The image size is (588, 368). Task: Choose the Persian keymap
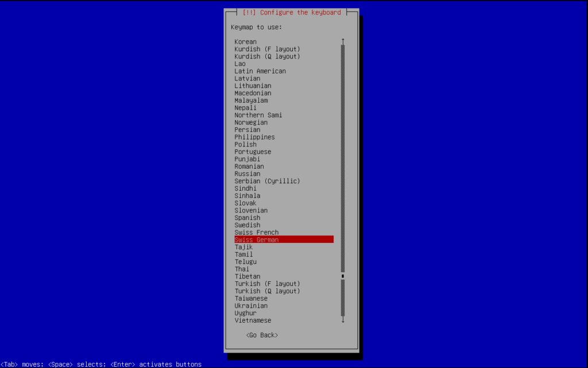point(247,129)
